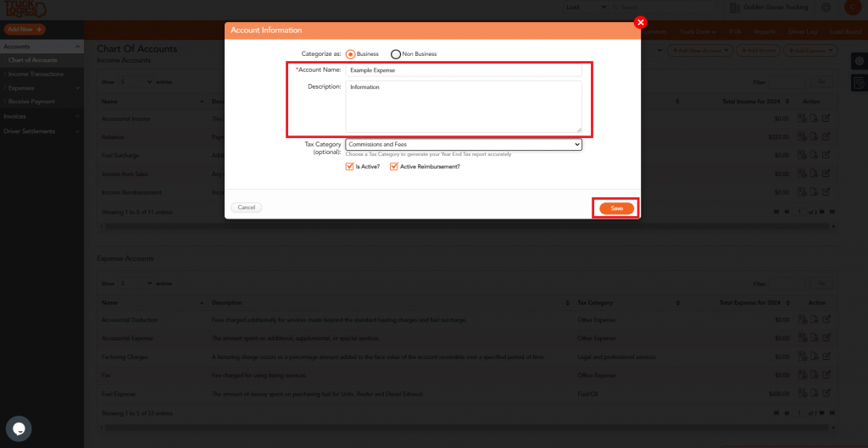This screenshot has width=868, height=448.
Task: Click the Income Accounts Filter input
Action: (x=787, y=82)
